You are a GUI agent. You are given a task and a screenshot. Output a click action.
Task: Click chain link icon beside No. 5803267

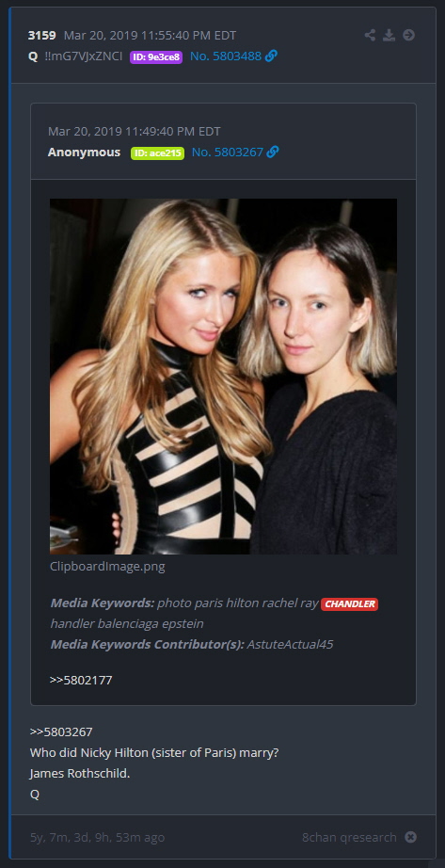click(x=273, y=152)
